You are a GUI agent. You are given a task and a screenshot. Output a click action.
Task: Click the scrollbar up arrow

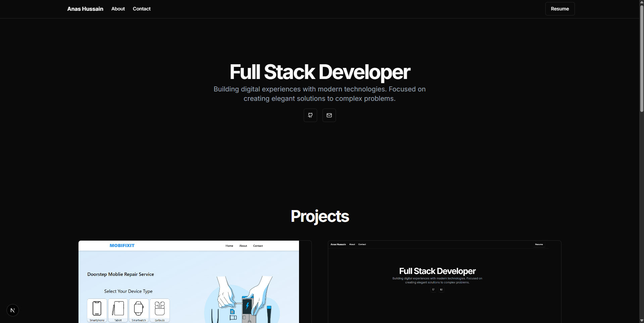tap(642, 2)
